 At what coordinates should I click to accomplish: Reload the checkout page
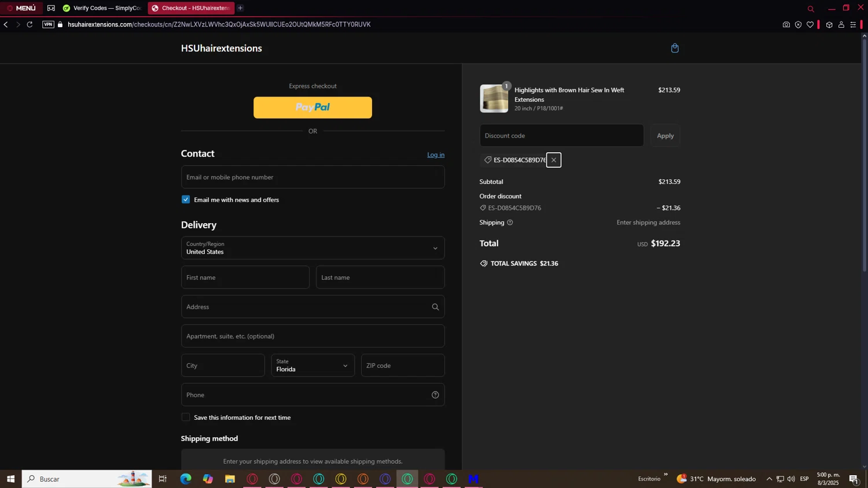tap(30, 24)
